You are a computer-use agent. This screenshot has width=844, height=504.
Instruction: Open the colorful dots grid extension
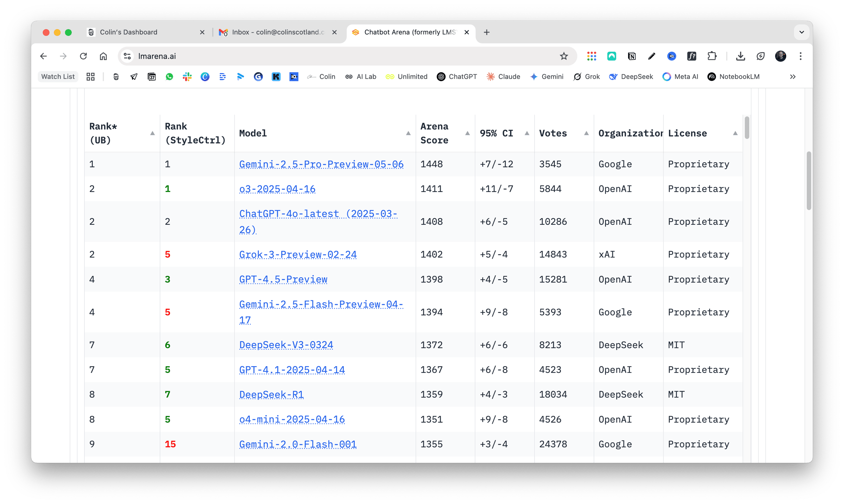point(592,56)
